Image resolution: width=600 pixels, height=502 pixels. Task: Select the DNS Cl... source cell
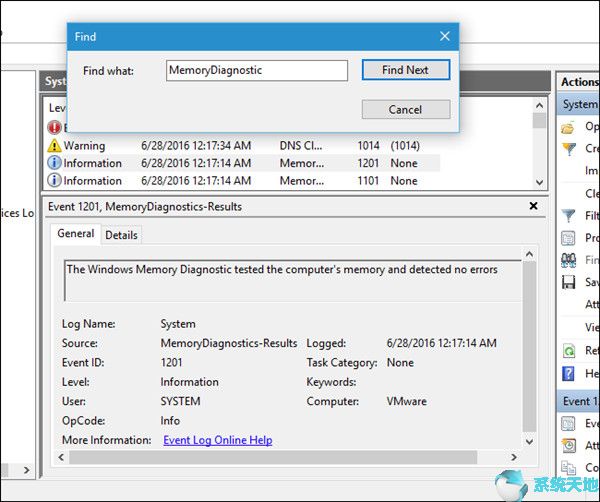pyautogui.click(x=301, y=146)
